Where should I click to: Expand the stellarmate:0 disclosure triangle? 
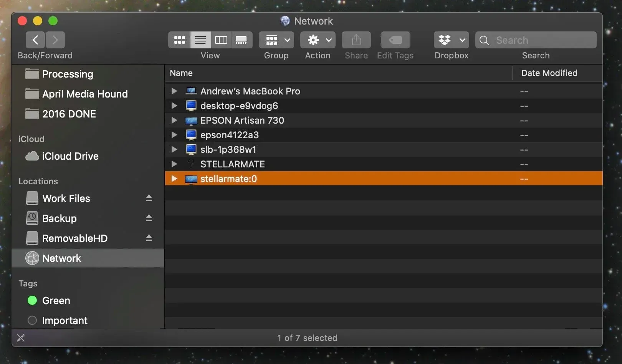(174, 179)
